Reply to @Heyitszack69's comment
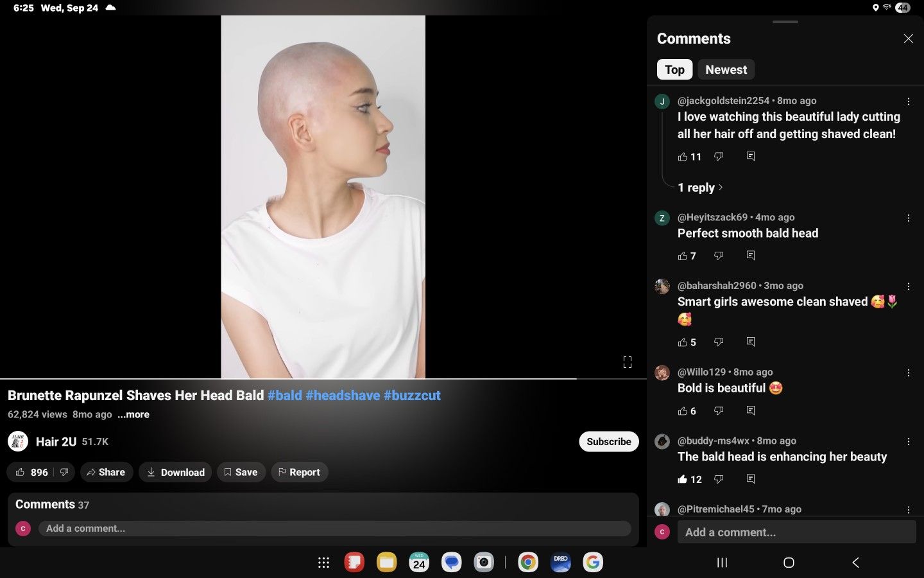This screenshot has height=578, width=924. coord(750,256)
